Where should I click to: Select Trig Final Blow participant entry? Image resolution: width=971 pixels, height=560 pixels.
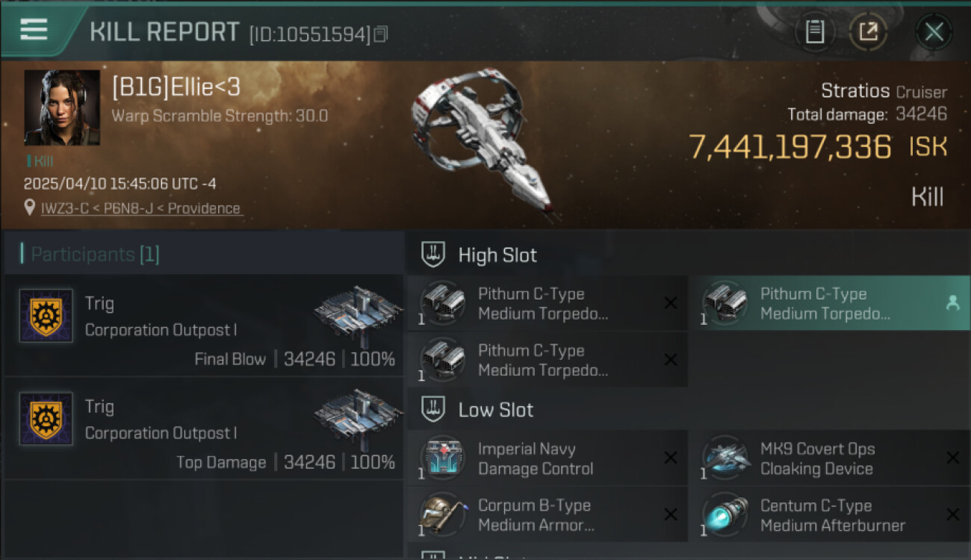point(203,326)
